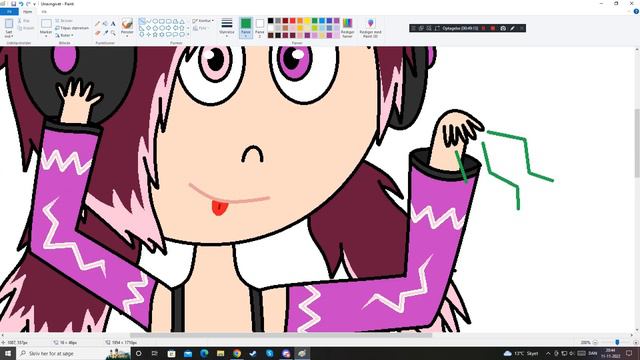Click the Redo arrow in title bar
640x360 pixels.
pos(28,4)
